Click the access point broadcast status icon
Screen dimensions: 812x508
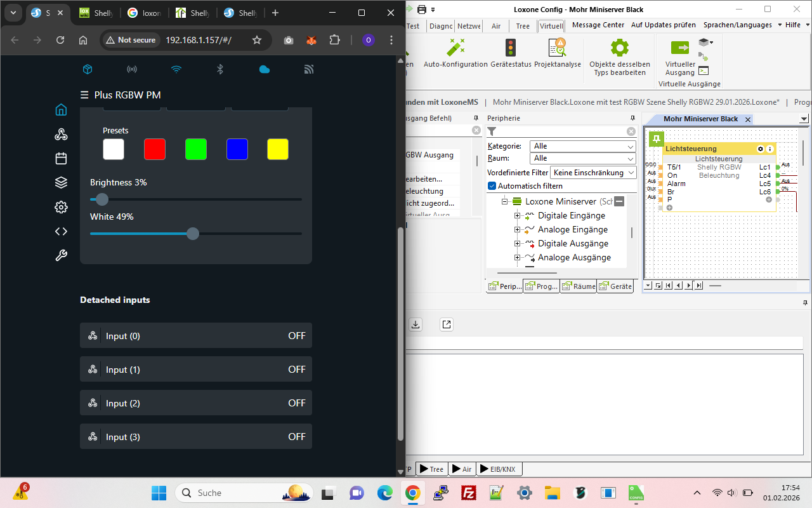[132, 69]
